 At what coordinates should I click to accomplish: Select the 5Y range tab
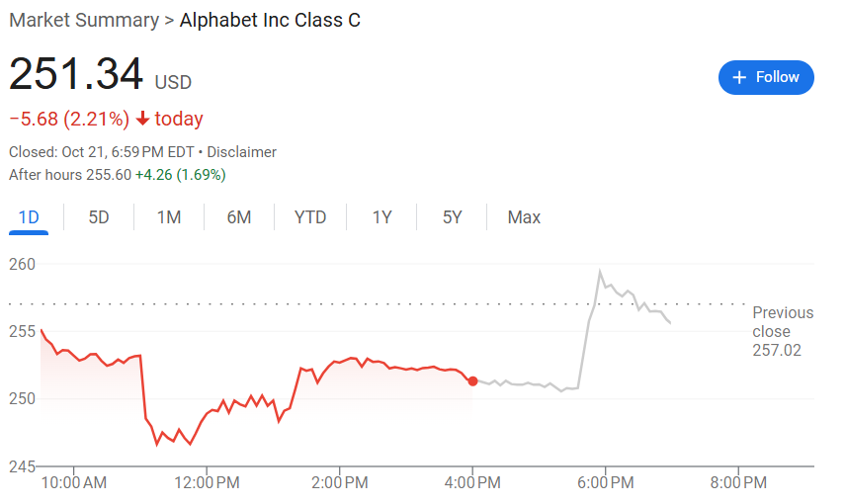click(x=452, y=217)
